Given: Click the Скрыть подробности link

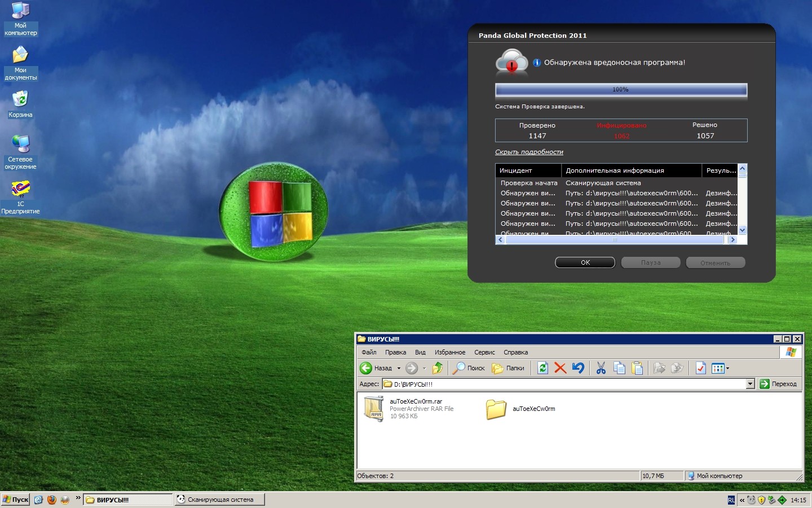Looking at the screenshot, I should [529, 152].
